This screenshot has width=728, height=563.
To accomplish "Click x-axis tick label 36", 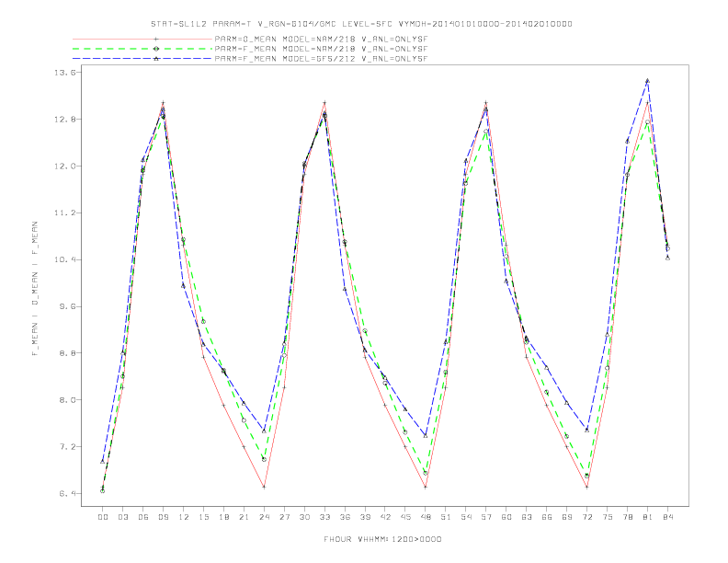I will [x=345, y=517].
